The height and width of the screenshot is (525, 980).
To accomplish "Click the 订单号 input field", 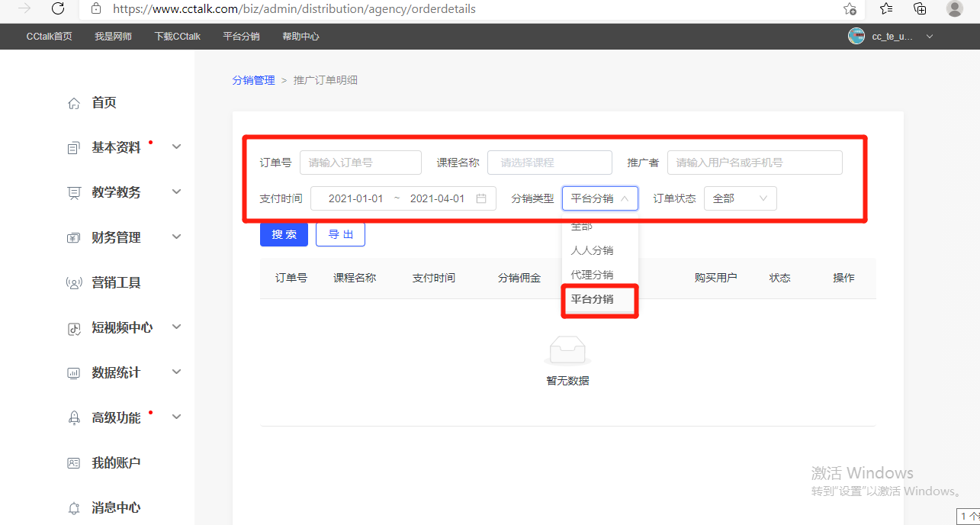I will coord(360,163).
